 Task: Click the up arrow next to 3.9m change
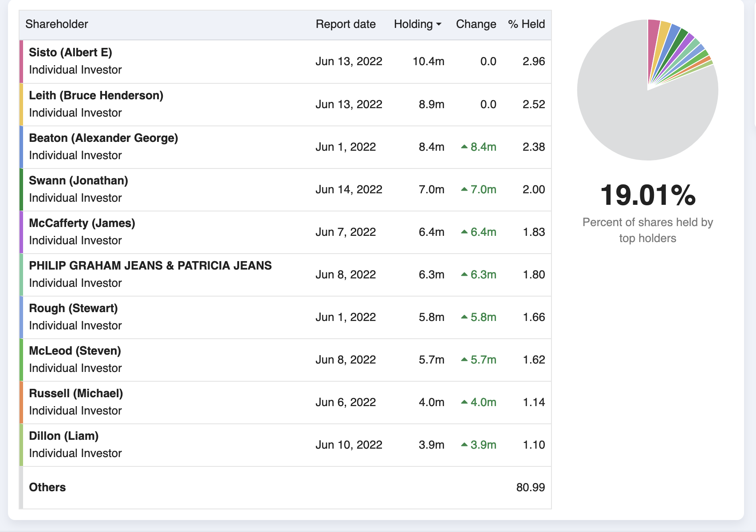465,444
